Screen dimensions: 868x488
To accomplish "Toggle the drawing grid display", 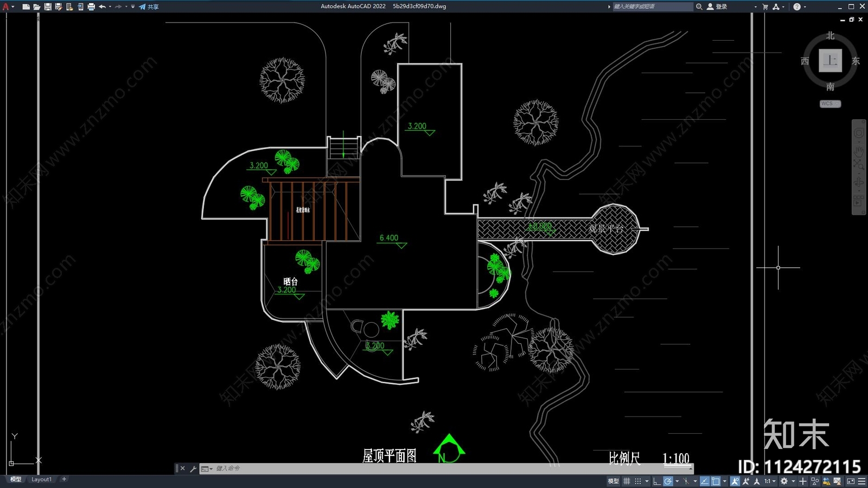I will click(627, 481).
